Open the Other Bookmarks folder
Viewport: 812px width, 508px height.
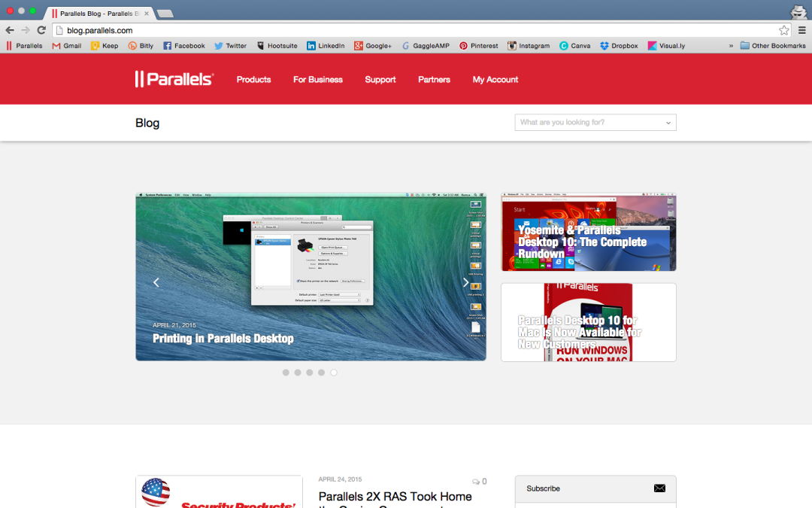point(773,46)
